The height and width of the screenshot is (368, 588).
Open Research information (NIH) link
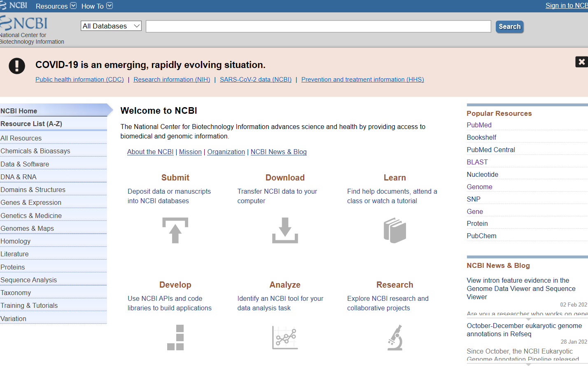pyautogui.click(x=172, y=80)
